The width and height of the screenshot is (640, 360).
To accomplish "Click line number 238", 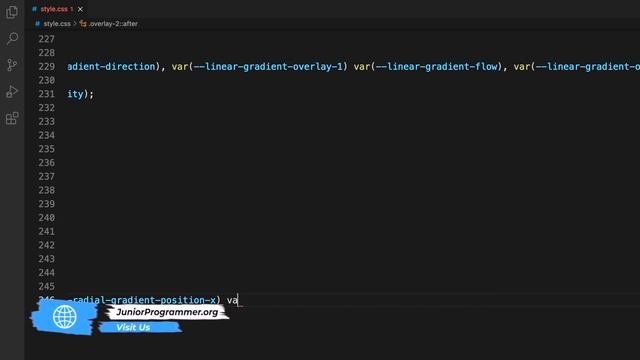I will point(47,190).
